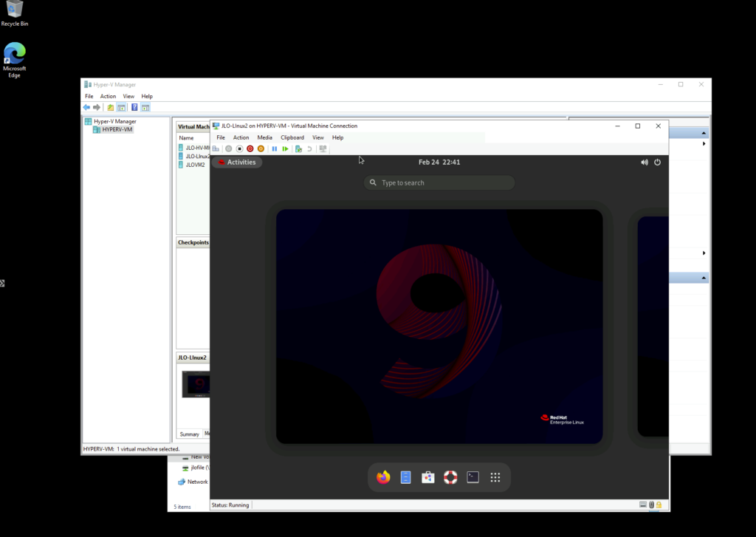Open the volume indicator in top bar
The height and width of the screenshot is (537, 756).
click(x=644, y=162)
